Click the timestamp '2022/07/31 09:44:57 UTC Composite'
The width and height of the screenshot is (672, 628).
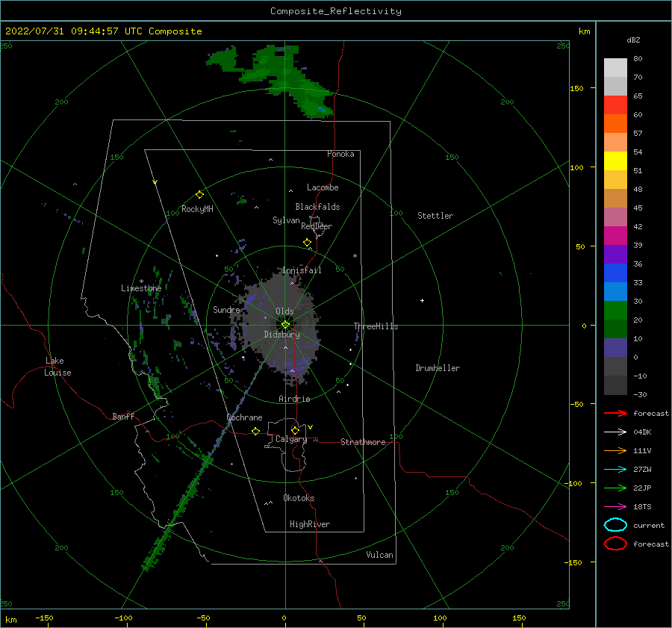click(x=103, y=31)
